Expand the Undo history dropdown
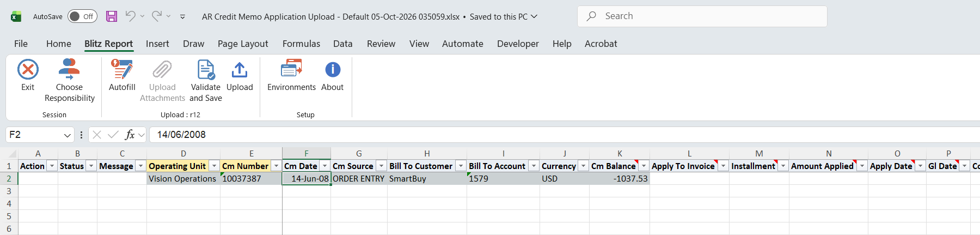The width and height of the screenshot is (980, 235). click(x=142, y=16)
